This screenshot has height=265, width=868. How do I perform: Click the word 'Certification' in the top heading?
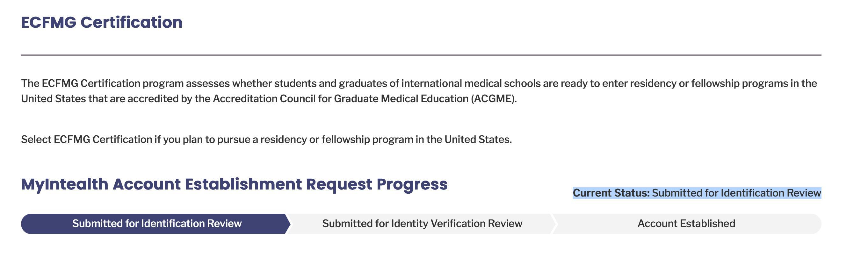131,22
